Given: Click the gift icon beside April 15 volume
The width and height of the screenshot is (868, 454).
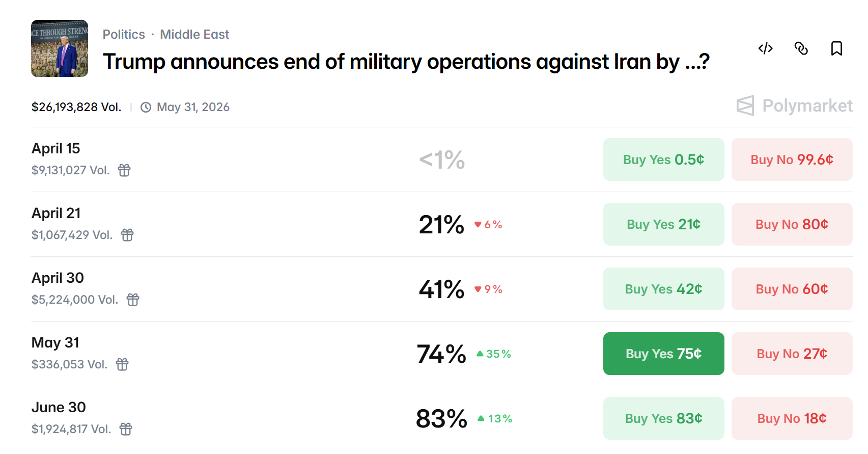Looking at the screenshot, I should coord(124,170).
